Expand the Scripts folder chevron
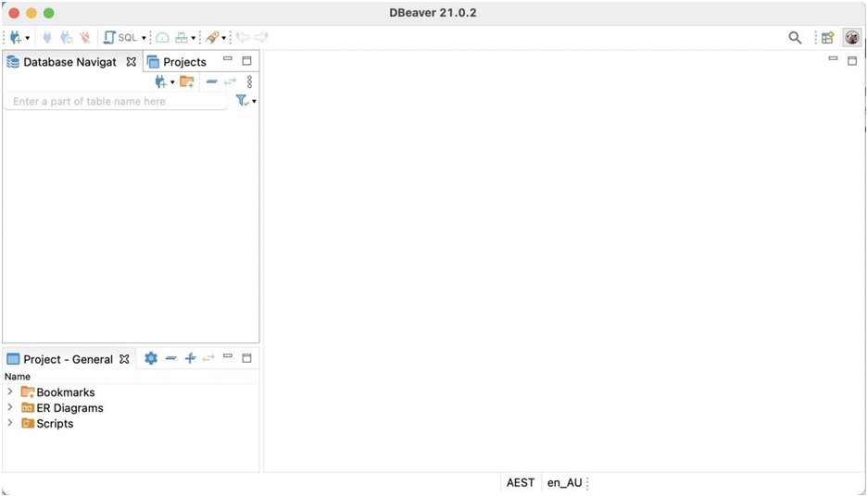The height and width of the screenshot is (497, 868). [10, 422]
